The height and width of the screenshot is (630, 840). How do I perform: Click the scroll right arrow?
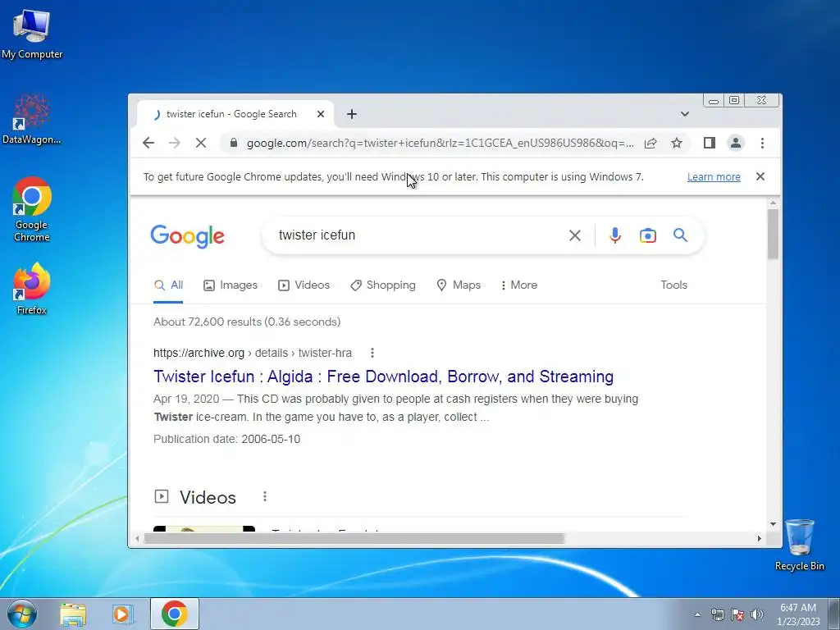click(x=759, y=538)
